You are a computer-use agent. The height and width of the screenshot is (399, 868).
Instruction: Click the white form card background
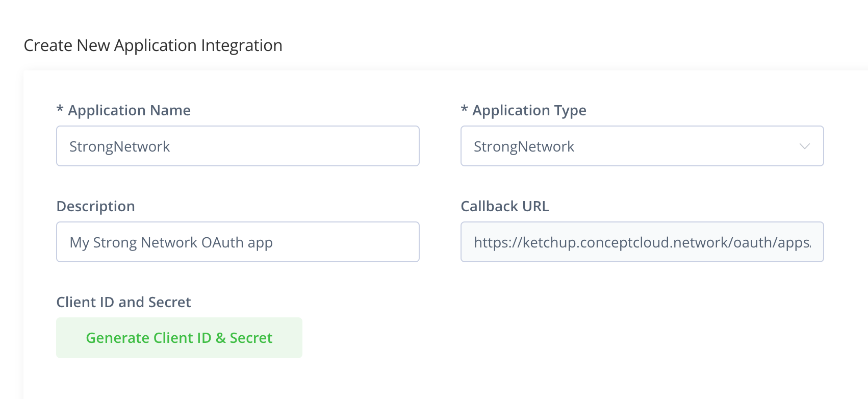pyautogui.click(x=612, y=332)
